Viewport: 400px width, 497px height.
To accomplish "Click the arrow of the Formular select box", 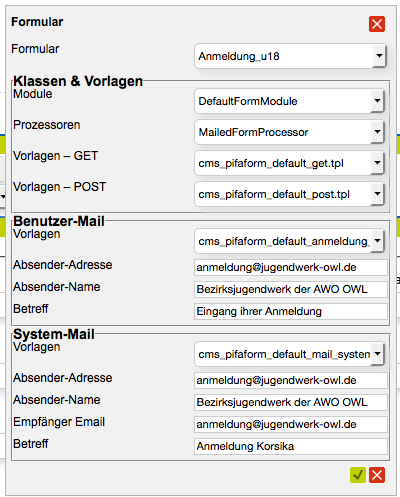I will pyautogui.click(x=379, y=56).
